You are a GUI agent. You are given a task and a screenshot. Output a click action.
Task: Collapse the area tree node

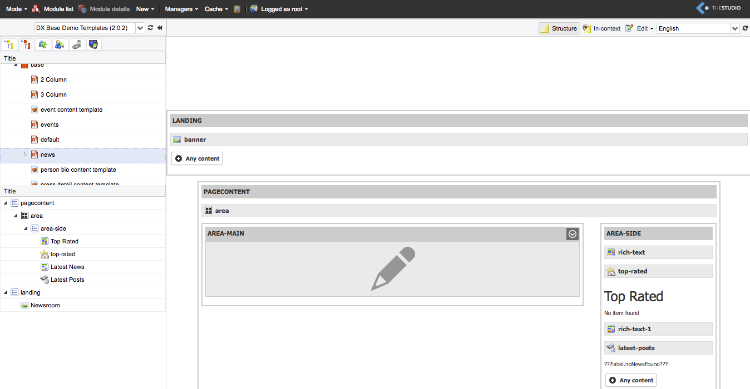[16, 216]
